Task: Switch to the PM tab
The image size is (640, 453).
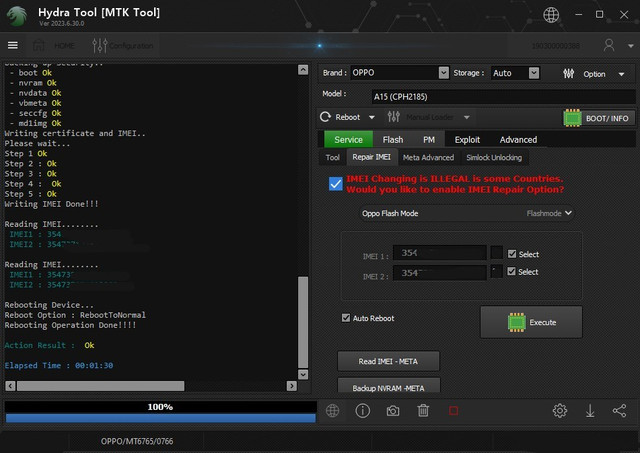Action: tap(429, 140)
